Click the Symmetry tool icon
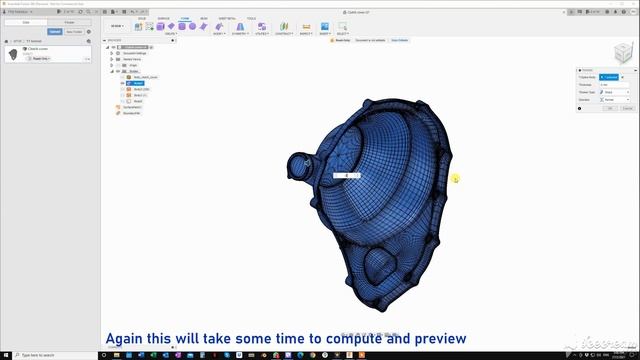Image resolution: width=640 pixels, height=360 pixels. [x=240, y=27]
